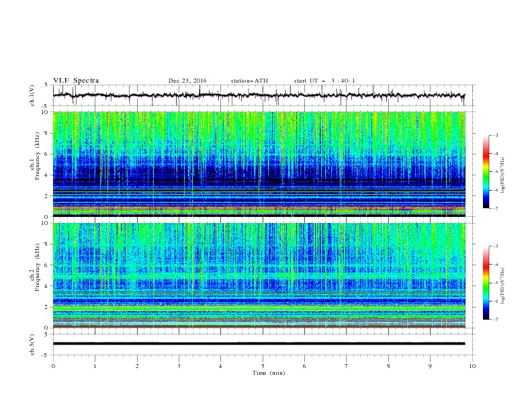Click the time axis tick label "8"
The image size is (532, 411).
(388, 366)
